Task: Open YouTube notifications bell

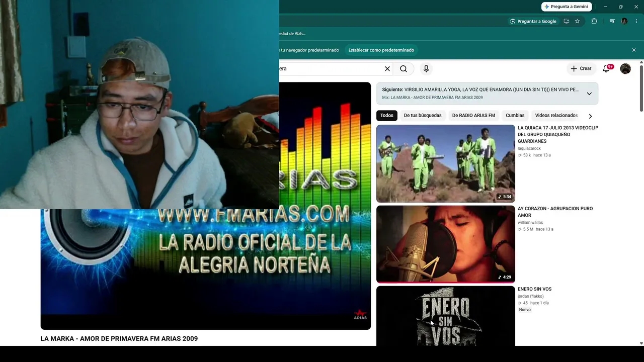Action: (606, 69)
